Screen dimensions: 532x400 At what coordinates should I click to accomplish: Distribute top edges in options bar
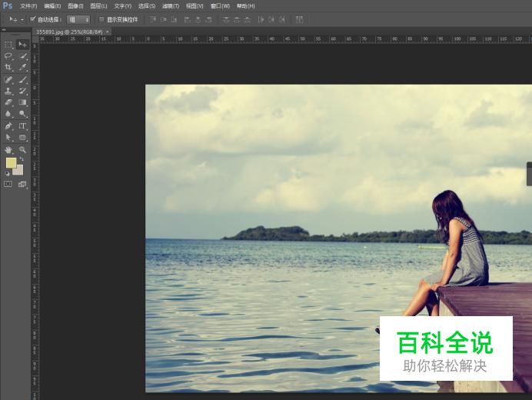(226, 20)
